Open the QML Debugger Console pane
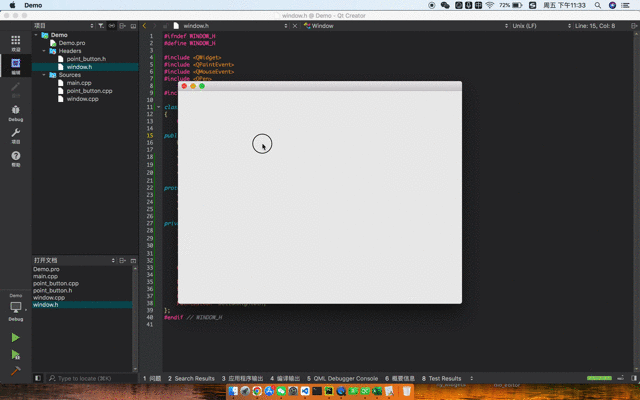 [x=343, y=379]
